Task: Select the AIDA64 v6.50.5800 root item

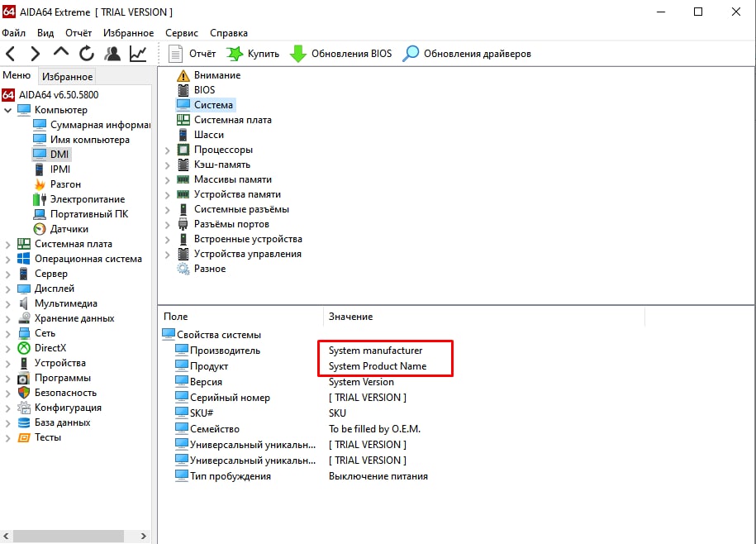Action: click(50, 94)
